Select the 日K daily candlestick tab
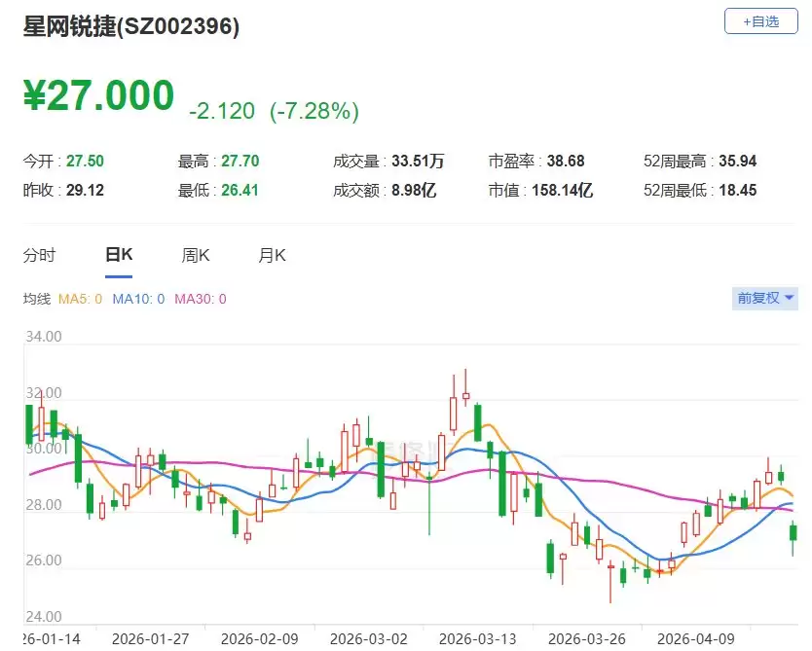 117,254
